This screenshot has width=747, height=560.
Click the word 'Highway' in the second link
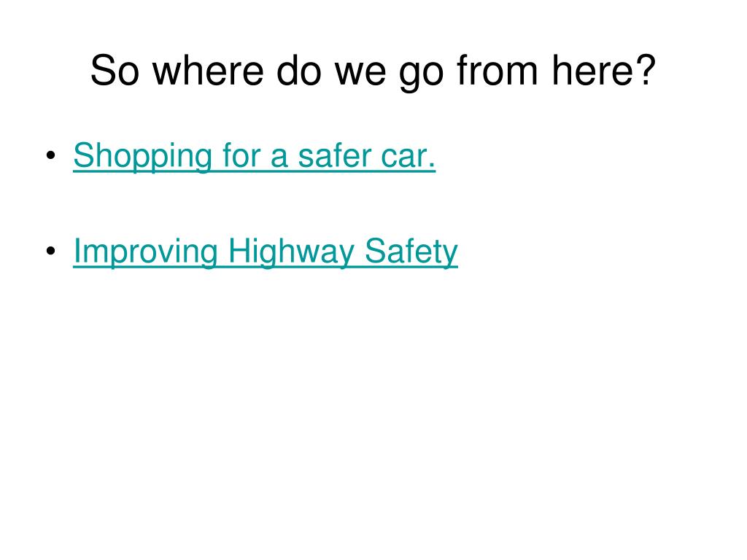[x=291, y=252]
